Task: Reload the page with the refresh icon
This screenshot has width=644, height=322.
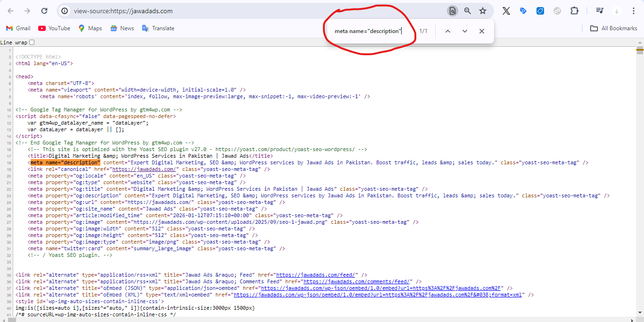Action: pyautogui.click(x=44, y=11)
